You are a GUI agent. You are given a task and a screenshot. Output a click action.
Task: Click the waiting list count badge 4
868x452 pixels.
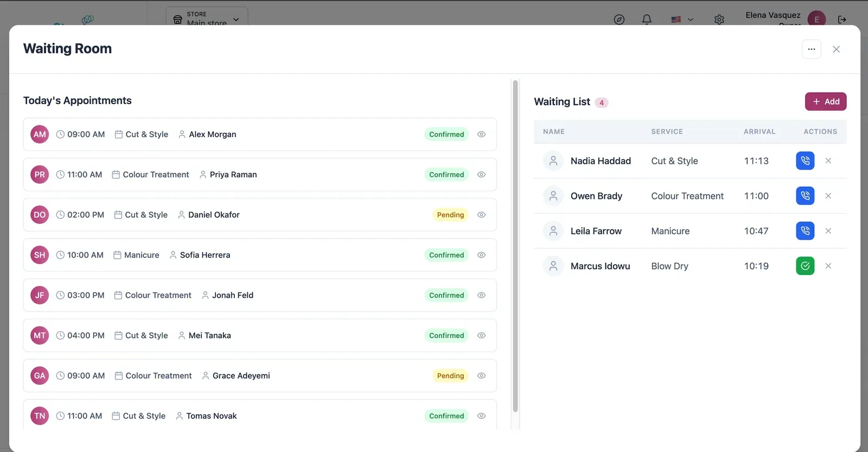pos(602,102)
